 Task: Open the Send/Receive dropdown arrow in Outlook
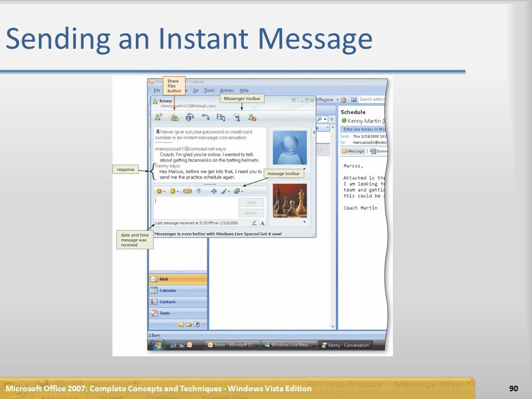337,99
